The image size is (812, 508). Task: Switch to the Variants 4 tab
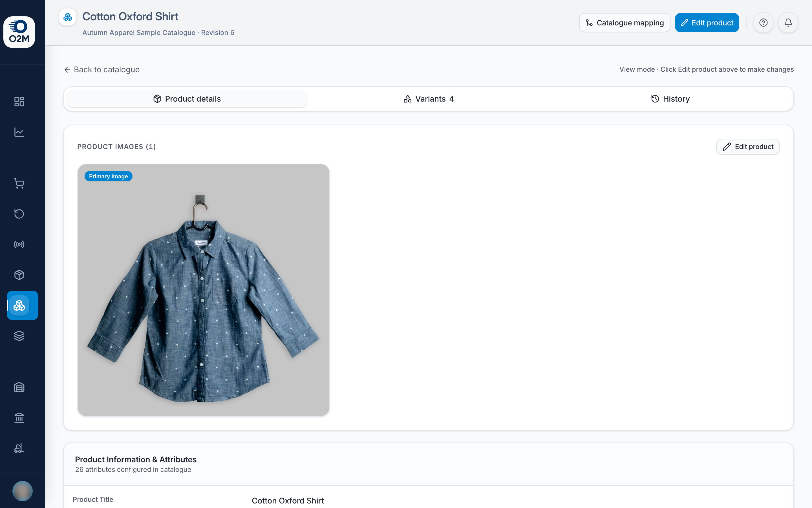(x=429, y=99)
